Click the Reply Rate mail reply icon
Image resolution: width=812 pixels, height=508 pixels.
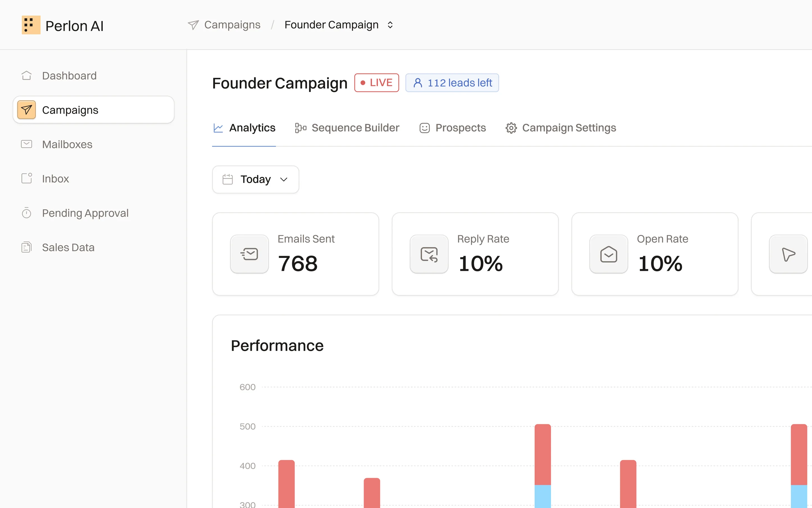[x=429, y=254]
